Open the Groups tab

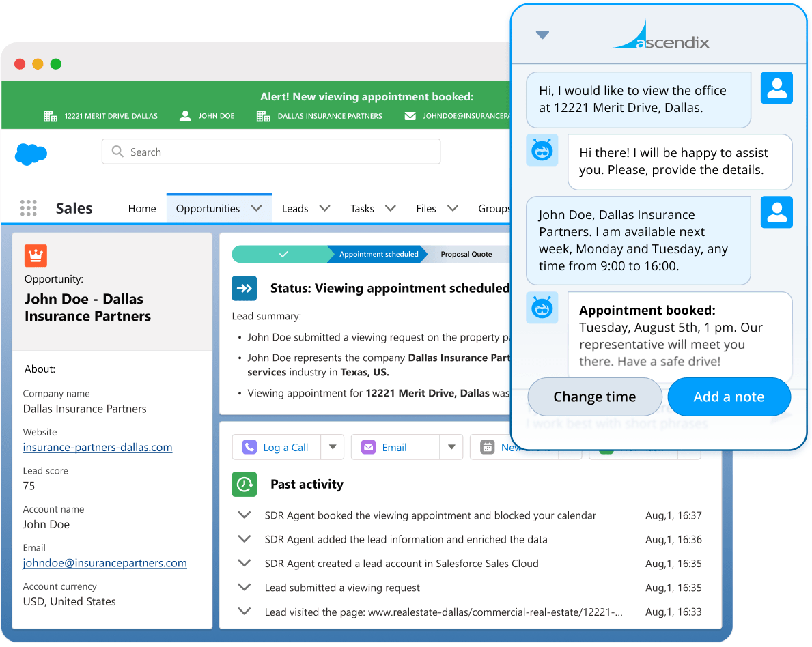tap(494, 208)
